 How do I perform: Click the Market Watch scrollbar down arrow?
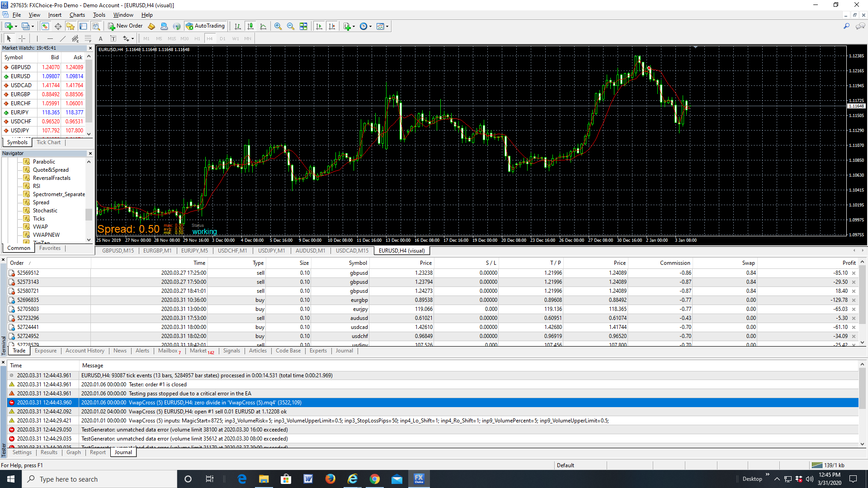89,134
